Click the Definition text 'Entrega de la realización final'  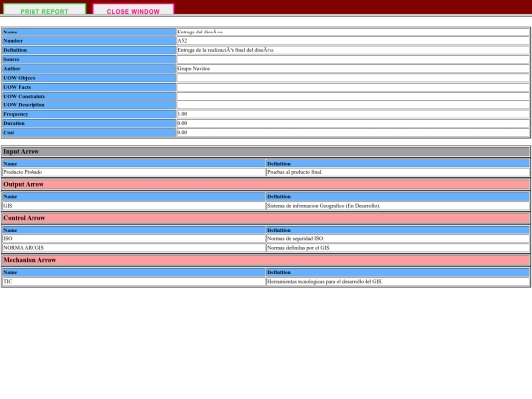coord(226,50)
